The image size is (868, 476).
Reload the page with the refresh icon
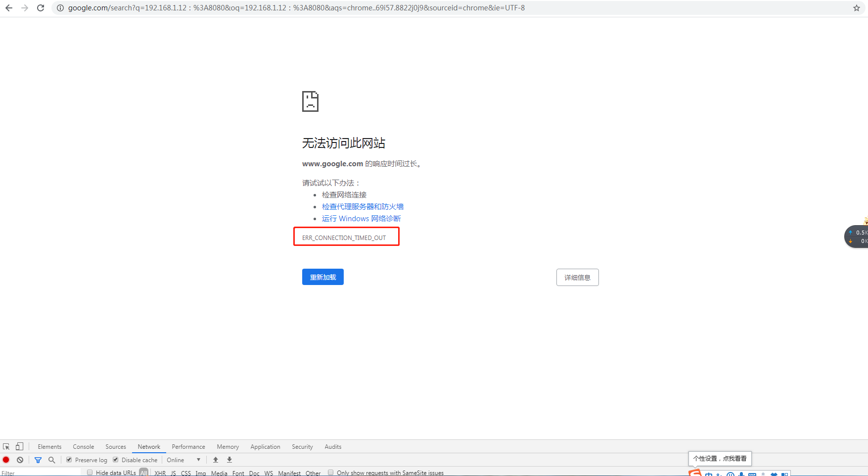[41, 8]
